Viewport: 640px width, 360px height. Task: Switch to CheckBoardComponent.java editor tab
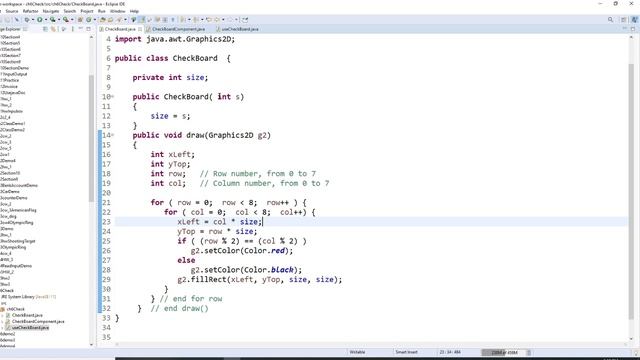(x=178, y=29)
